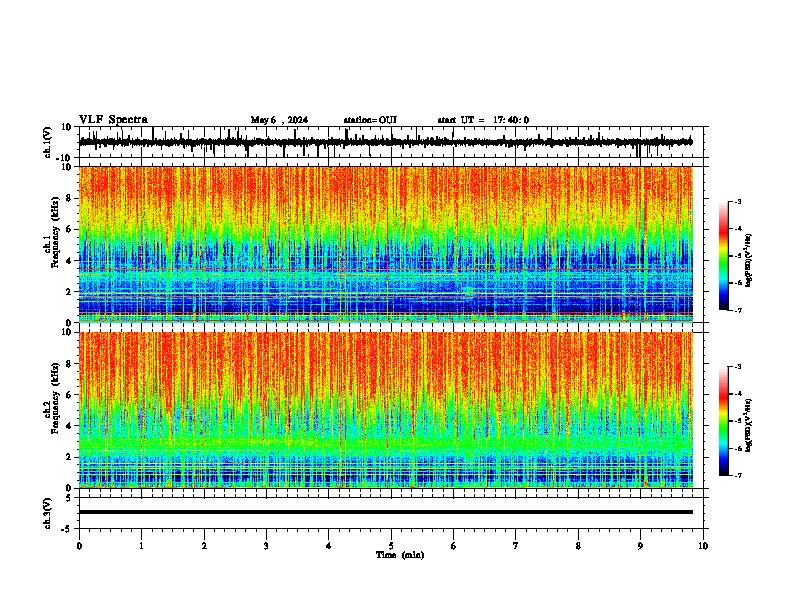Click the ch.1 waveform trace panel
The image size is (792, 612).
(391, 142)
